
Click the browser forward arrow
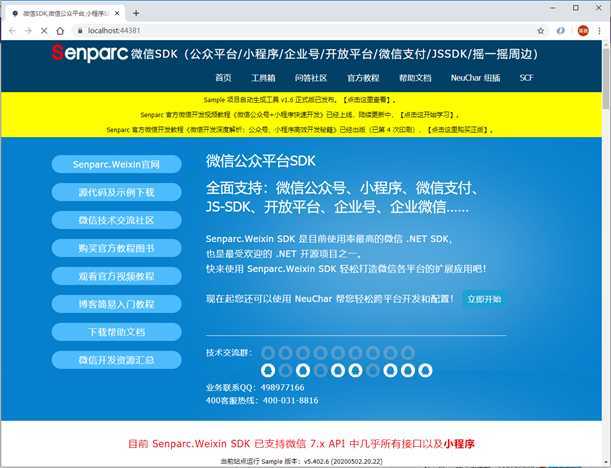click(28, 31)
